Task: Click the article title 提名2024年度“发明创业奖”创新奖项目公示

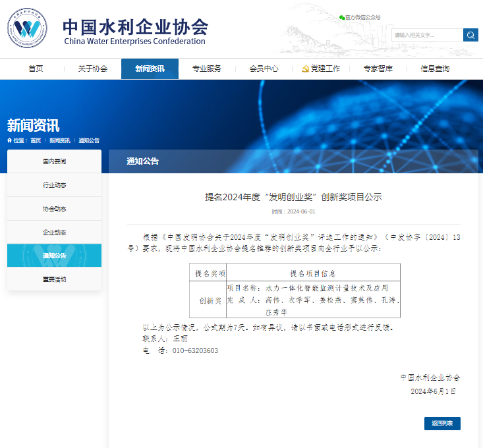Action: [x=294, y=197]
